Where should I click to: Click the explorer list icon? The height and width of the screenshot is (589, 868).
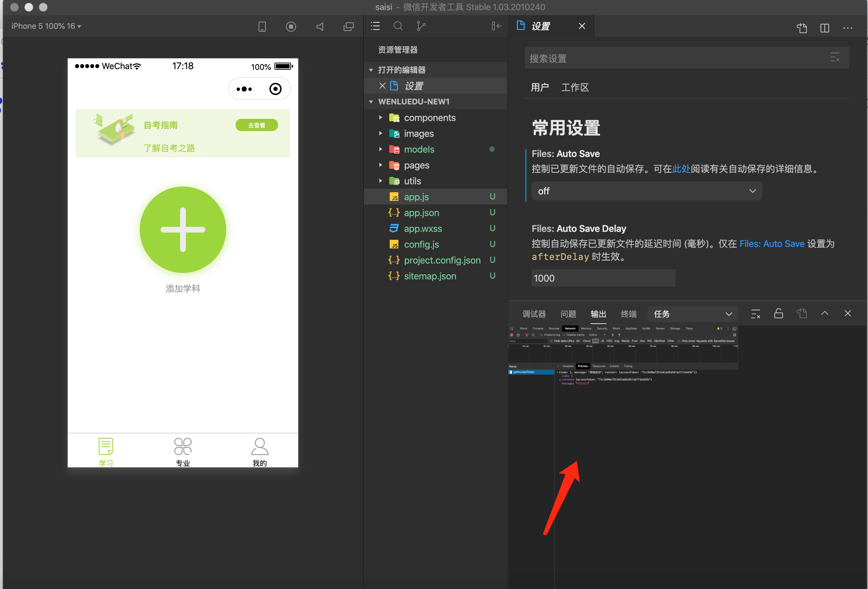[x=375, y=26]
